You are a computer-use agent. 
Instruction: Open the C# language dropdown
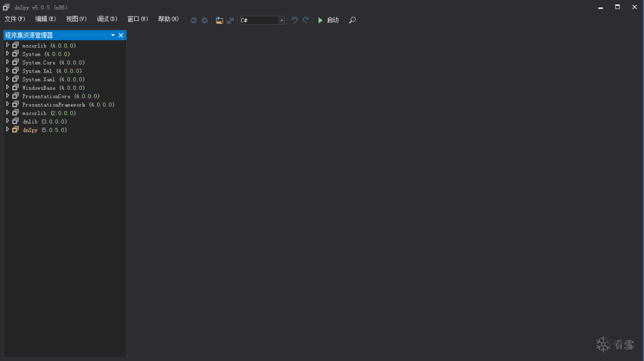coord(282,20)
